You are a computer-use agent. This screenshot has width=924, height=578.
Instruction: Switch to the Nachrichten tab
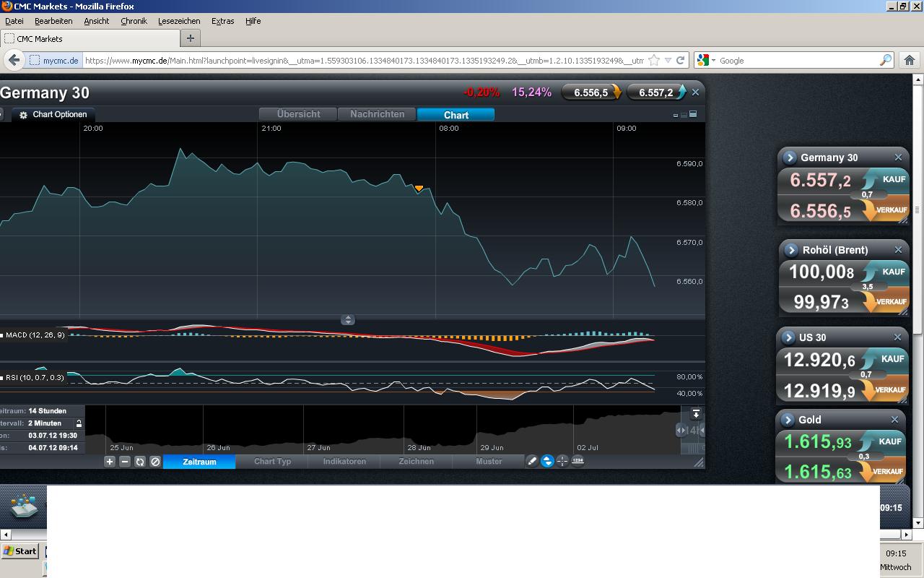pos(378,114)
